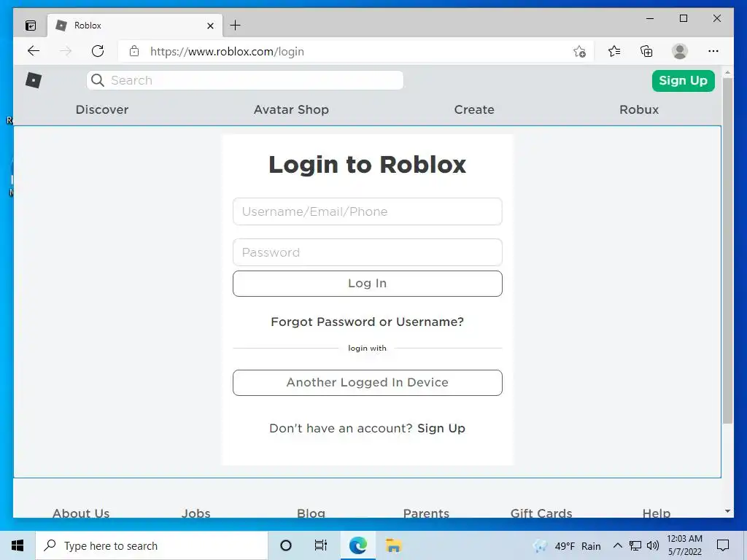
Task: Open File Explorer on the taskbar
Action: click(393, 545)
